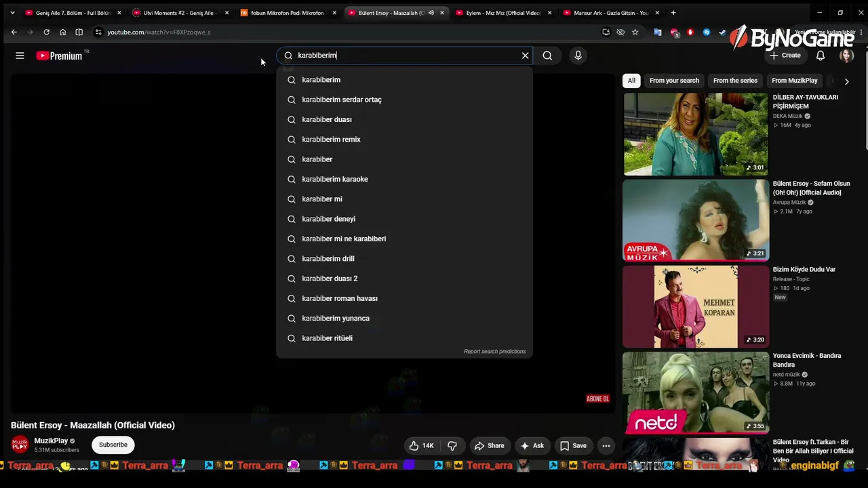Share the video
This screenshot has width=868, height=488.
[x=489, y=445]
